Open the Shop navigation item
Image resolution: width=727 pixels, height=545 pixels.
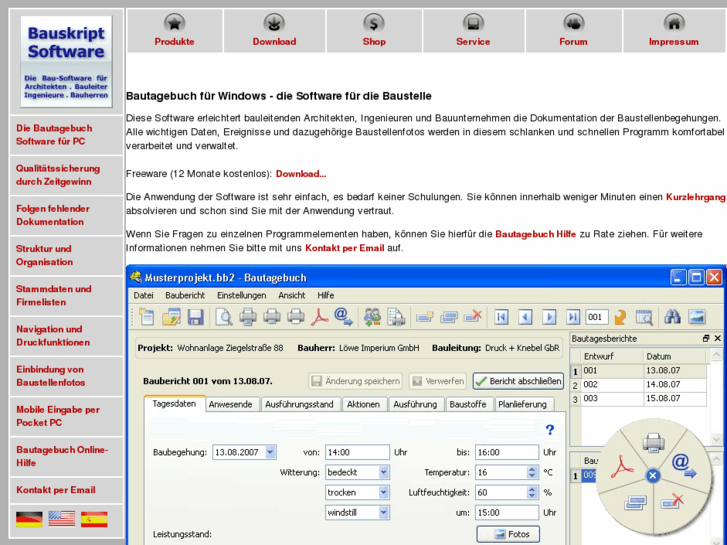click(x=374, y=31)
